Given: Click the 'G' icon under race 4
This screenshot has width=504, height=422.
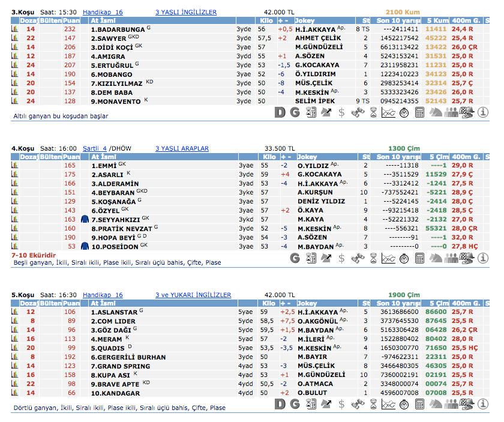Looking at the screenshot, I should point(295,258).
